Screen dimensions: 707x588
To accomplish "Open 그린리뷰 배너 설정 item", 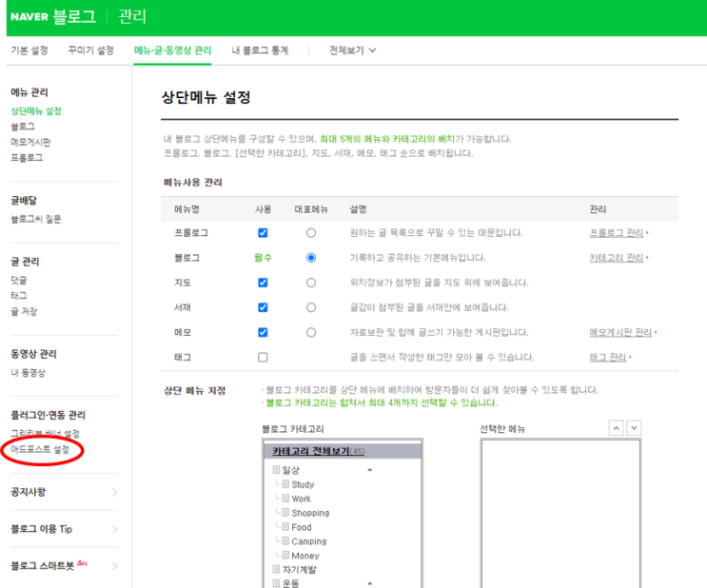I will [45, 433].
